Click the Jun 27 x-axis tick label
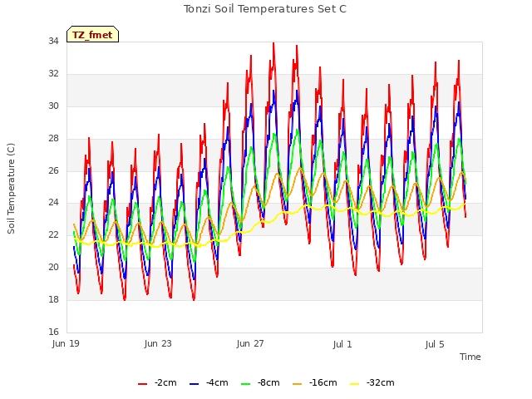This screenshot has height=399, width=532. (x=250, y=343)
